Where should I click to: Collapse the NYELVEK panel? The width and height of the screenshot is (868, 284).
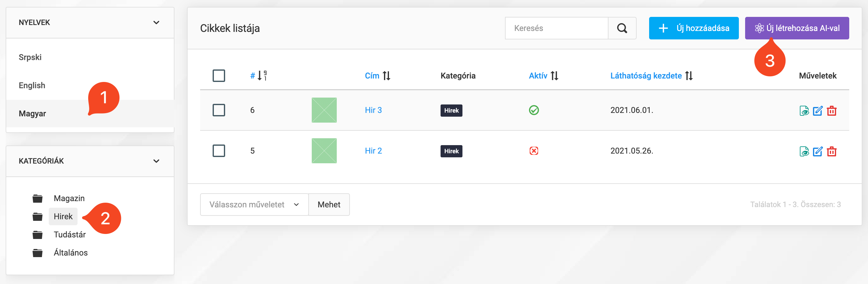(x=156, y=23)
